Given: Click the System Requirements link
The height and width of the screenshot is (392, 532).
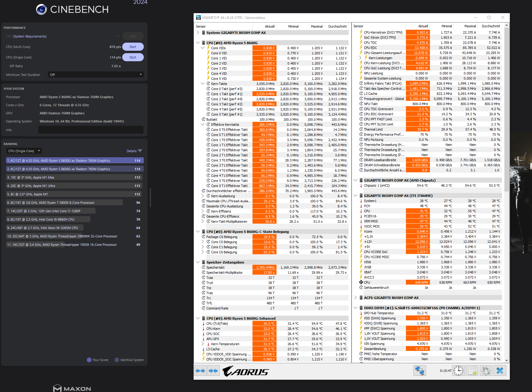Looking at the screenshot, I should pos(30,36).
